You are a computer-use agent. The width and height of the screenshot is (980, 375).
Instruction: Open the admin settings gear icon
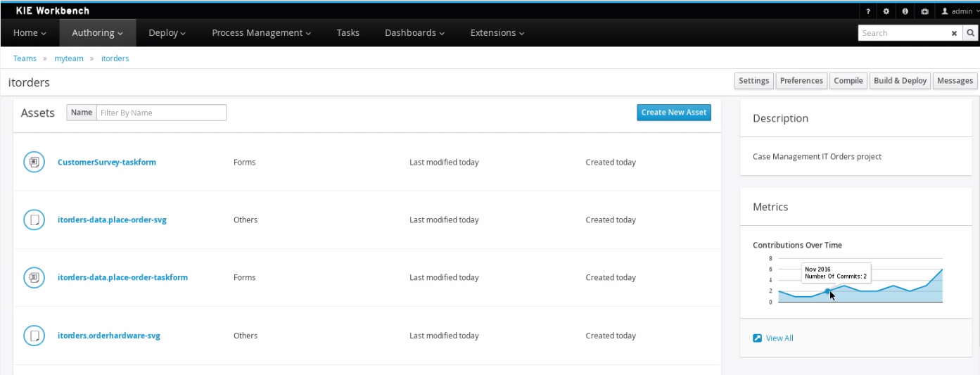click(886, 12)
